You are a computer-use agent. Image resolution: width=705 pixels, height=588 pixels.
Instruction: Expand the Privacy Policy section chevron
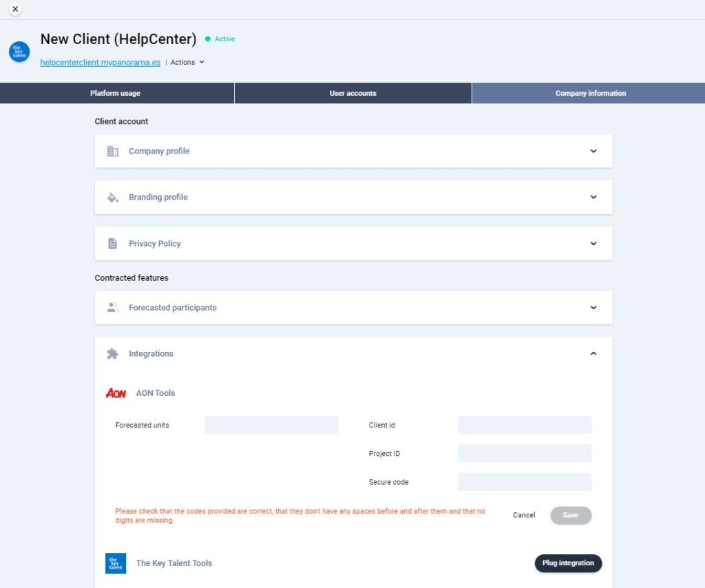(x=593, y=244)
